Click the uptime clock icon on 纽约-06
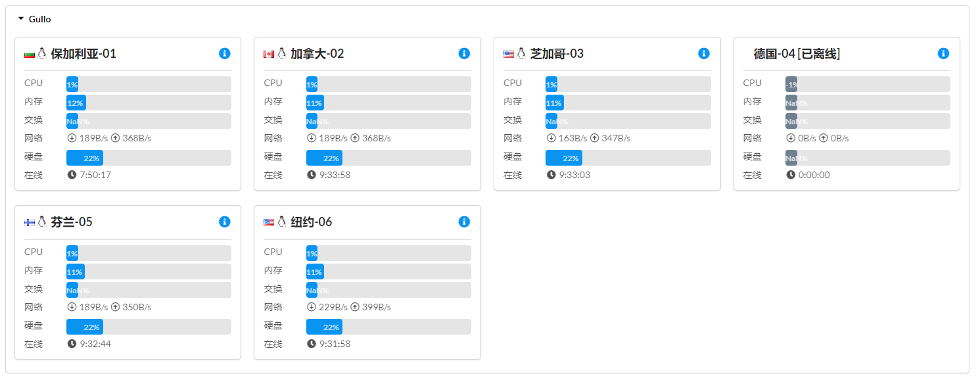980x378 pixels. (312, 344)
